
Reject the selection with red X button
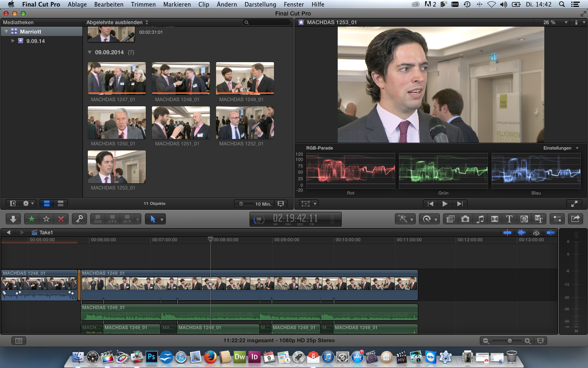pyautogui.click(x=61, y=219)
